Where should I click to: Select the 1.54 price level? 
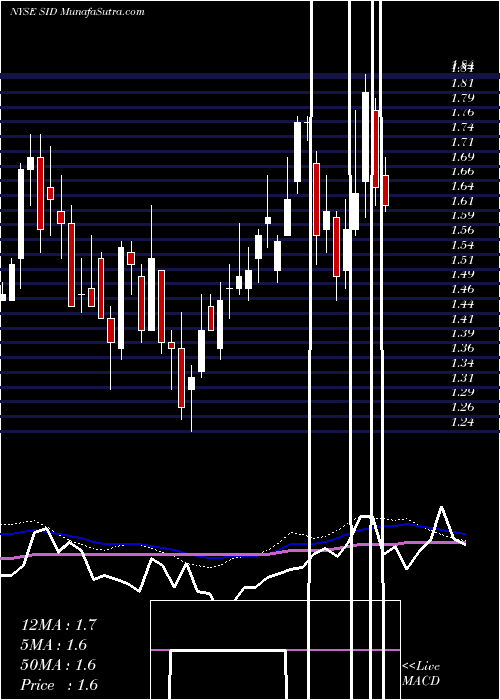pyautogui.click(x=462, y=245)
